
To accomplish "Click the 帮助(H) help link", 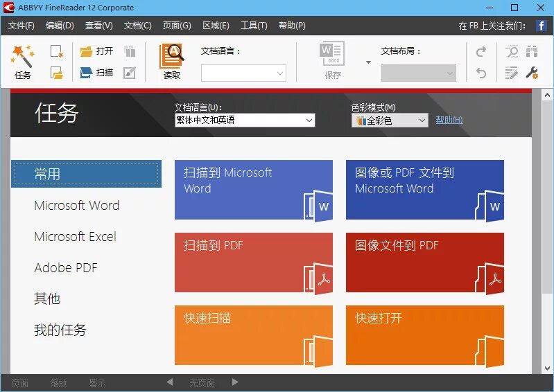I will click(449, 120).
